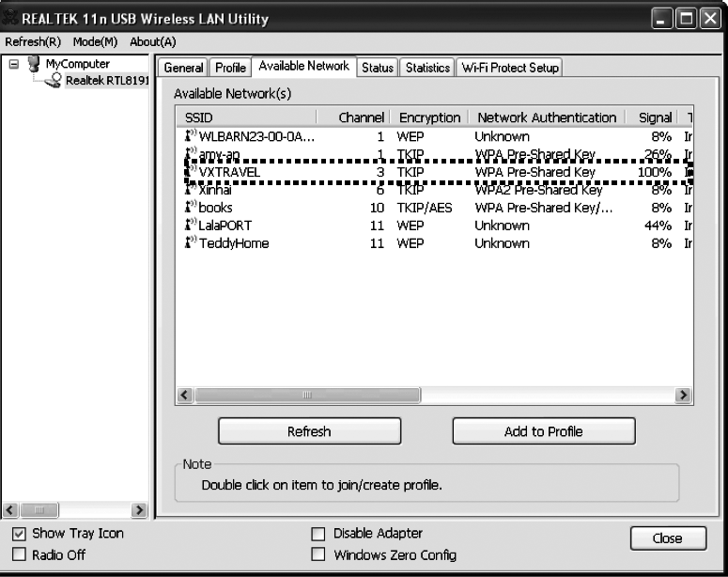Click the Close button at bottom right
This screenshot has height=577, width=728.
[668, 538]
